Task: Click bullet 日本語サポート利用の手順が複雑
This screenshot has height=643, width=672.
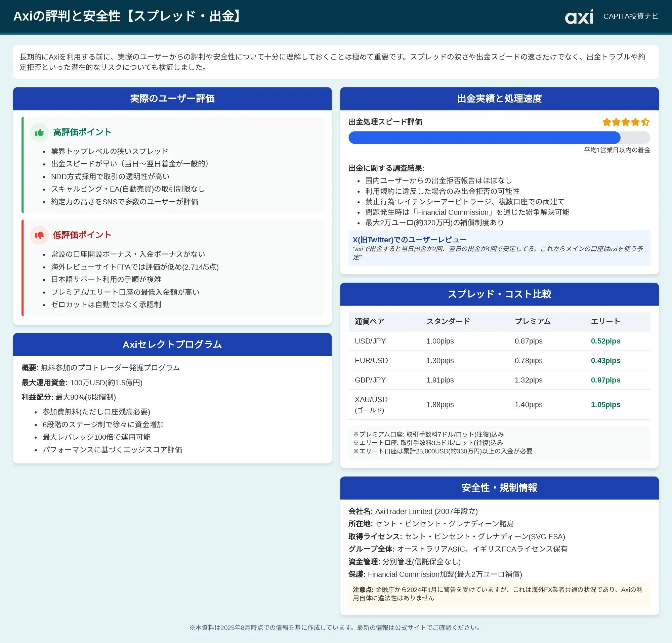Action: click(x=106, y=280)
